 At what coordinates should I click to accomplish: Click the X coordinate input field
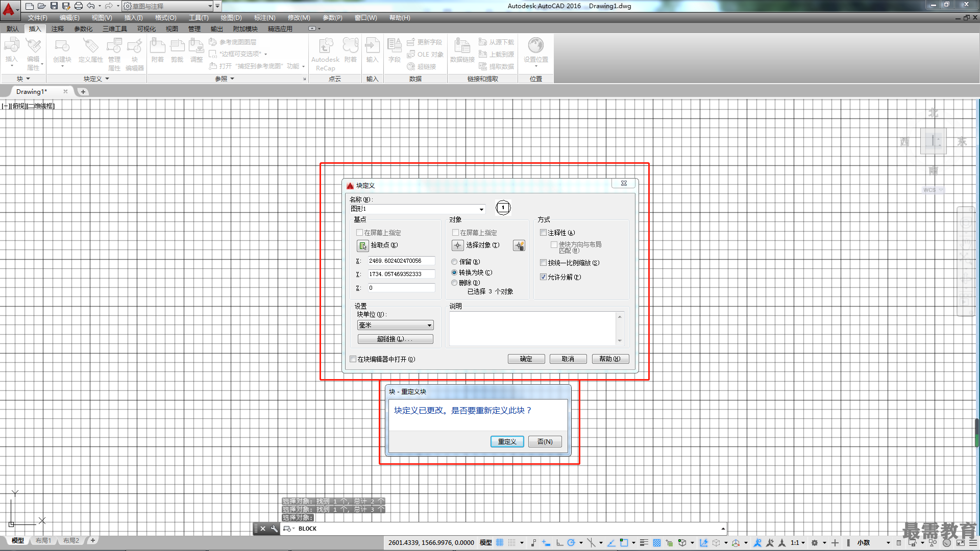[x=401, y=261]
